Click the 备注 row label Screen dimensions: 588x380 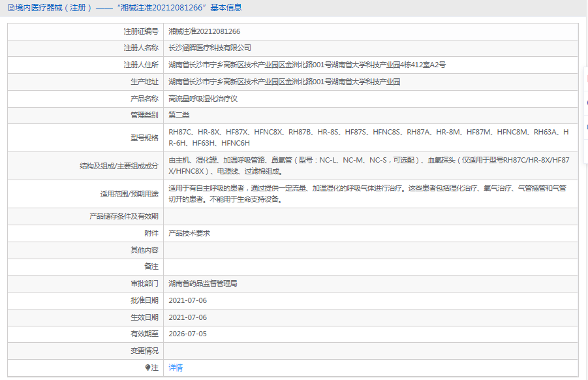point(151,266)
